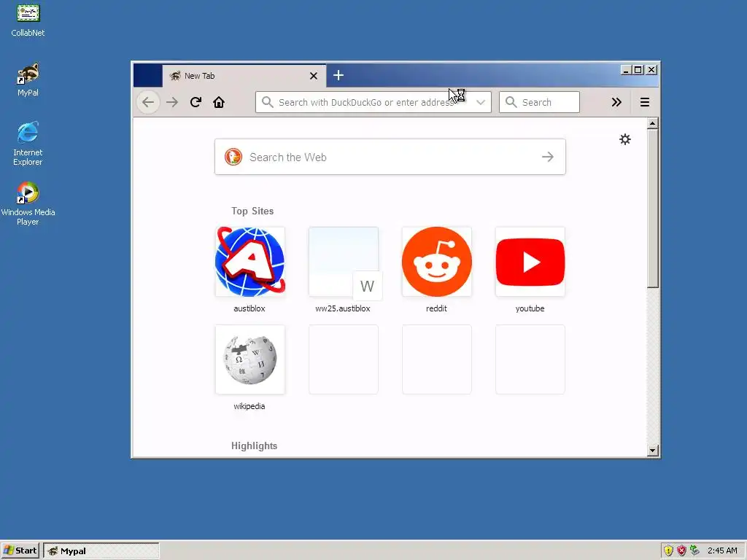Open the hamburger application menu

[645, 102]
